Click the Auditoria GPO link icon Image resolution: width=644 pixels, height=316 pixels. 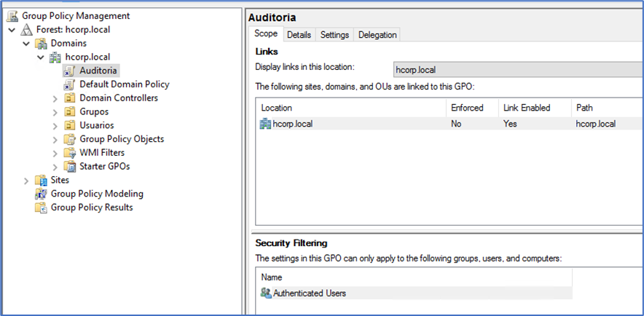(x=70, y=71)
